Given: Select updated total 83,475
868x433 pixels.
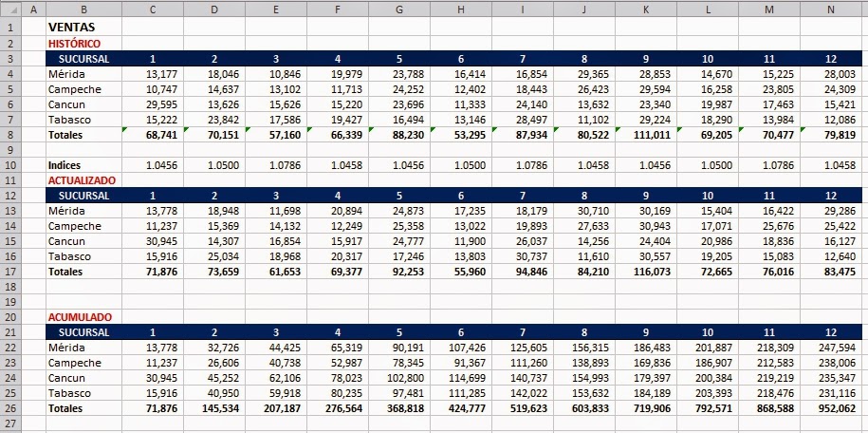Looking at the screenshot, I should 831,272.
